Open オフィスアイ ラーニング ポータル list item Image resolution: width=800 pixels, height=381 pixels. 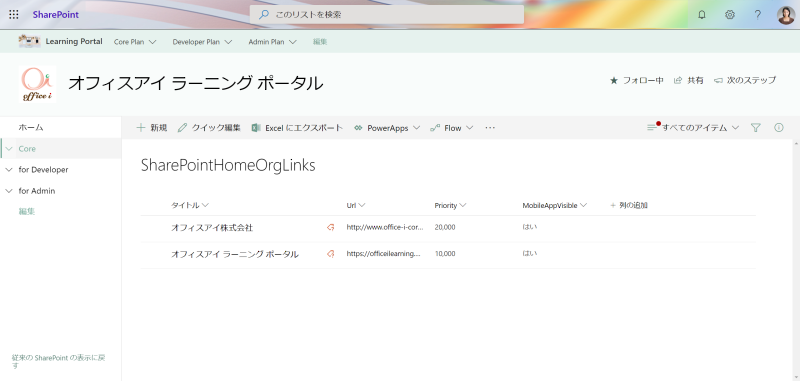coord(235,254)
